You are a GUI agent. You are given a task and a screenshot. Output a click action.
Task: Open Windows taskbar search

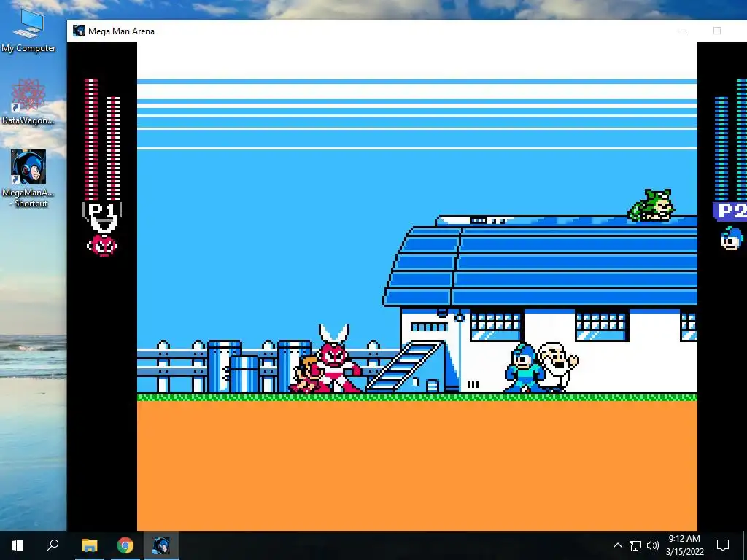[53, 545]
